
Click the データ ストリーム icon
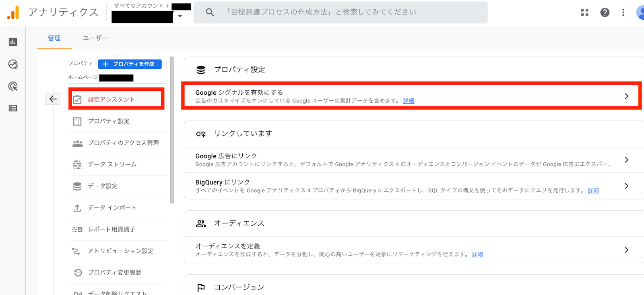(x=77, y=164)
